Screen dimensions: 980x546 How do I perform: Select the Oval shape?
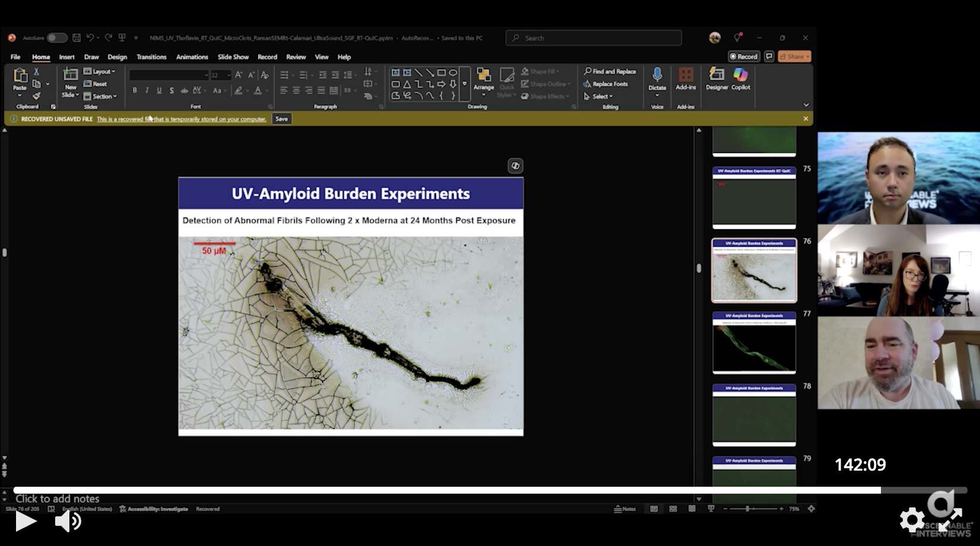[453, 72]
